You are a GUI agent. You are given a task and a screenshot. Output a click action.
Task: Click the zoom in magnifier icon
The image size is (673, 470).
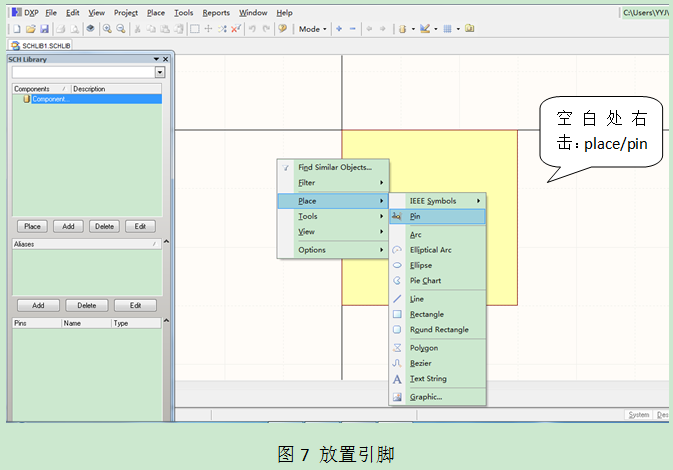coord(107,29)
